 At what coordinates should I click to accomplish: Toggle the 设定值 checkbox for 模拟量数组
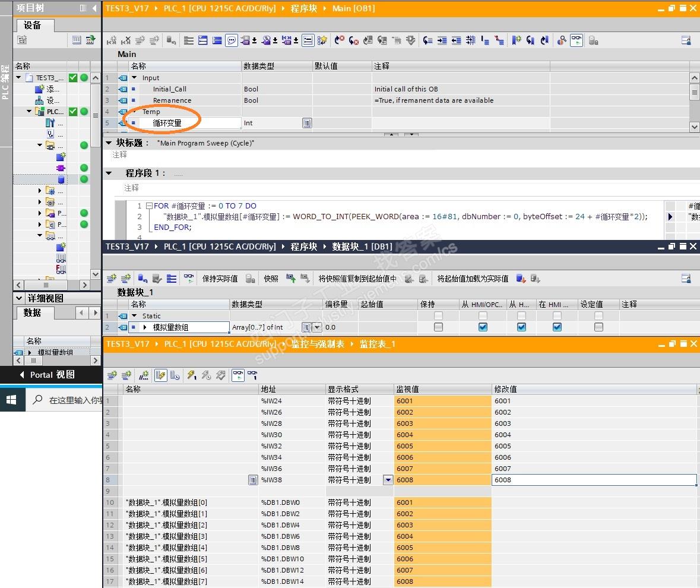[598, 327]
